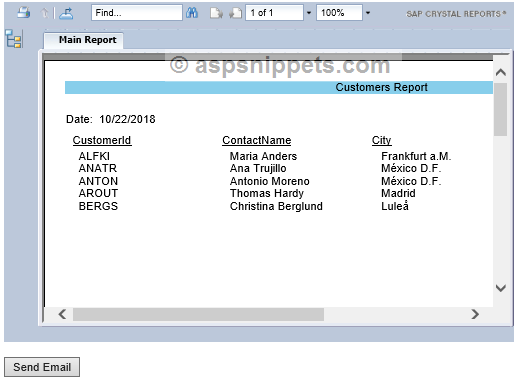Go to previous page icon
The height and width of the screenshot is (383, 524).
[216, 13]
